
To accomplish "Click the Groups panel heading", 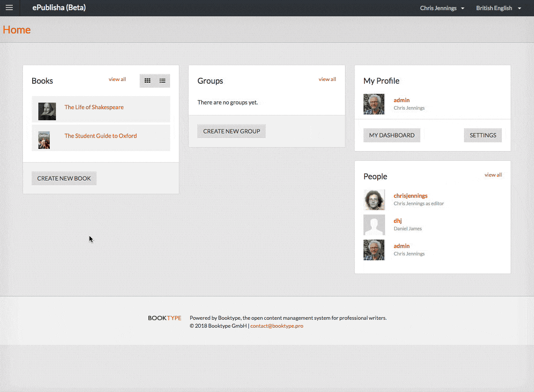I will [210, 81].
